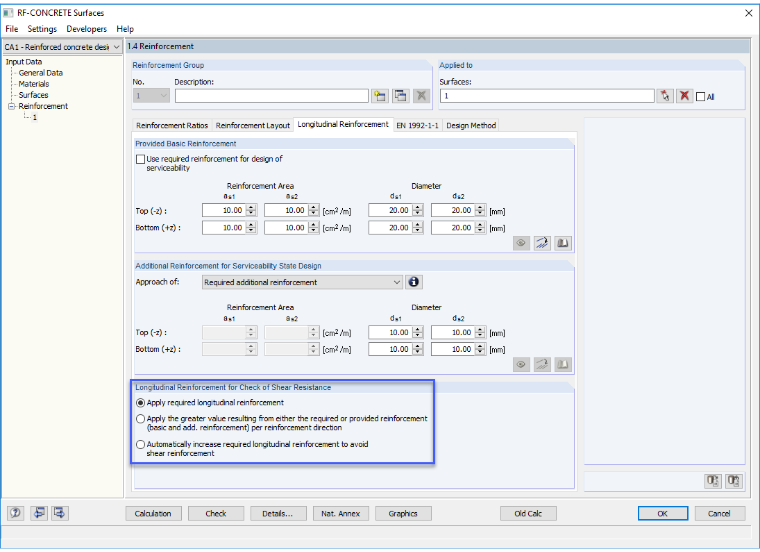This screenshot has height=552, width=760.
Task: Click additional Bottom ds2 diameter field
Action: 453,349
